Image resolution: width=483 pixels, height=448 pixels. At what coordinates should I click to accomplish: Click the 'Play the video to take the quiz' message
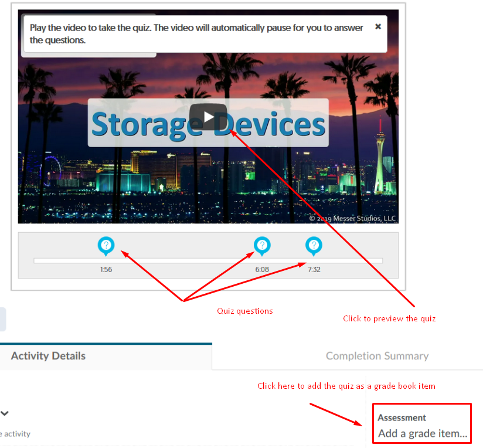[196, 34]
